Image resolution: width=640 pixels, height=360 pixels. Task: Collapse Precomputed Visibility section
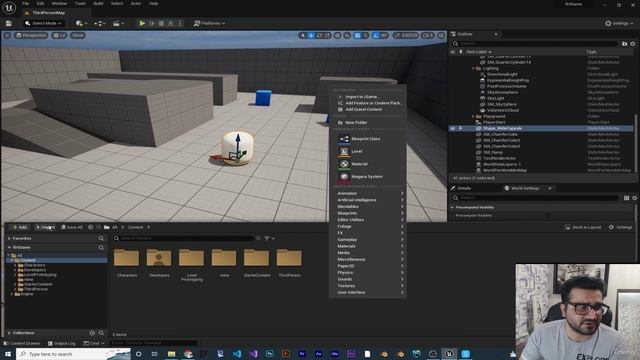click(x=453, y=208)
